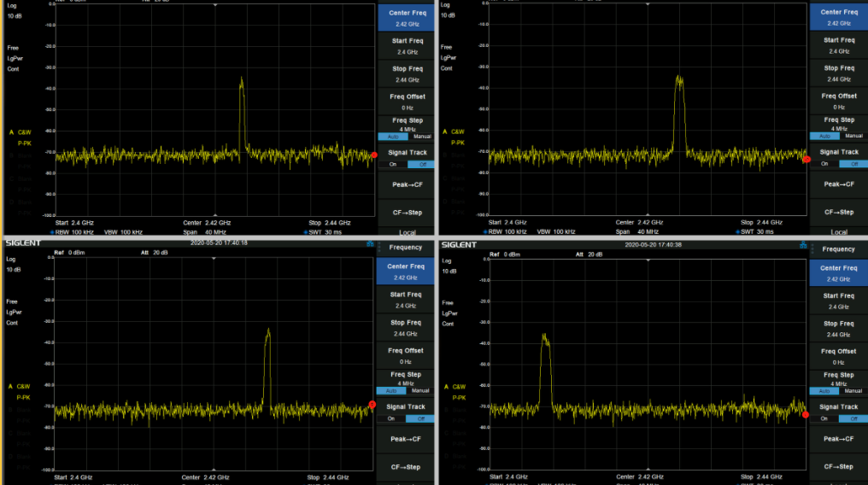Turn Signal Track Off in top-left analyzer
This screenshot has height=485, width=868.
click(422, 164)
